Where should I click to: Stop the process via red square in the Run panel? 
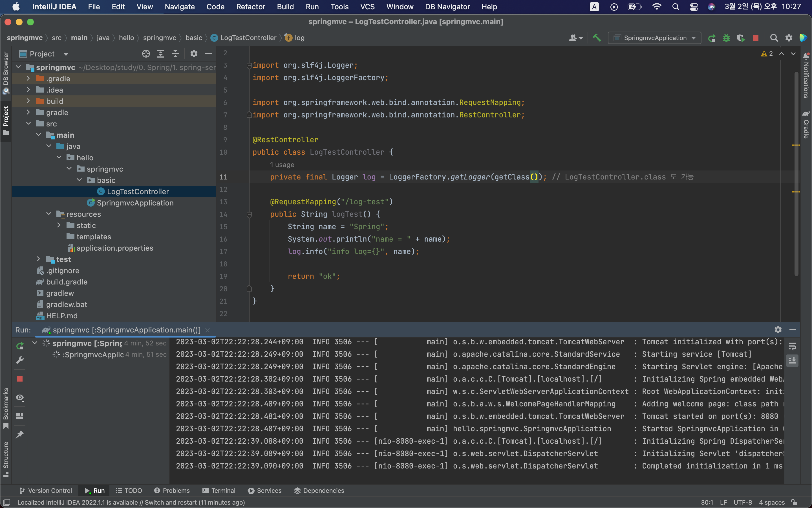point(20,379)
